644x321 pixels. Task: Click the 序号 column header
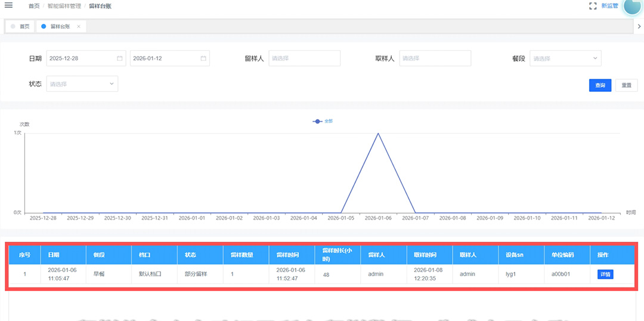[x=24, y=255]
